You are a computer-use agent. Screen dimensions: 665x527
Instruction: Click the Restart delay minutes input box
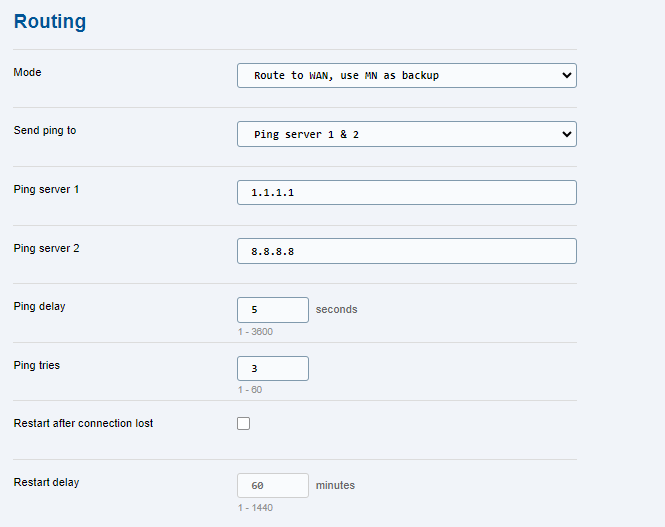(x=273, y=485)
